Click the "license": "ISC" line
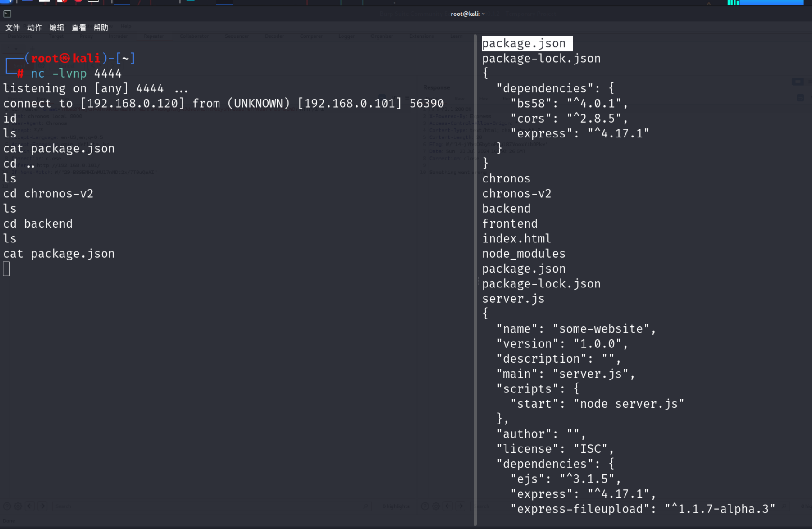The height and width of the screenshot is (529, 812). point(555,449)
